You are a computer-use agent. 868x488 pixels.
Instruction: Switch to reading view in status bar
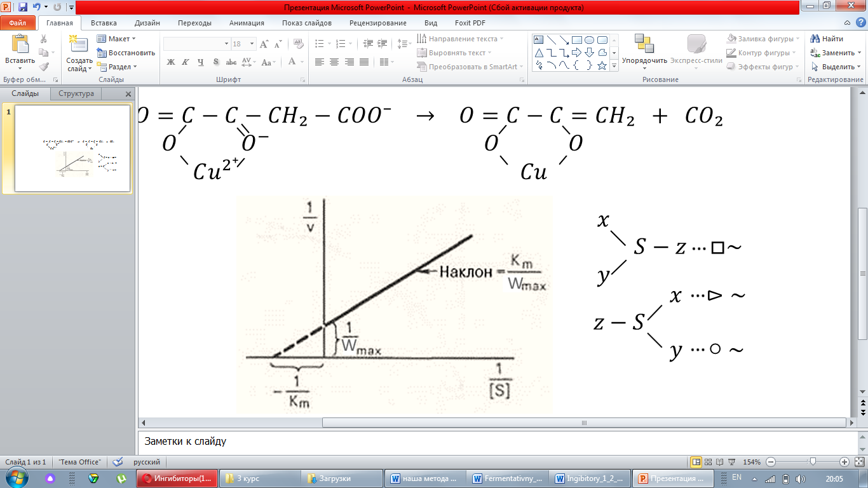coord(719,462)
